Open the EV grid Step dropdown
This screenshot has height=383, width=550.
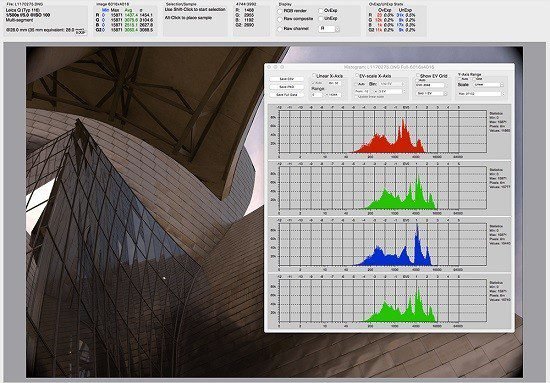click(432, 93)
